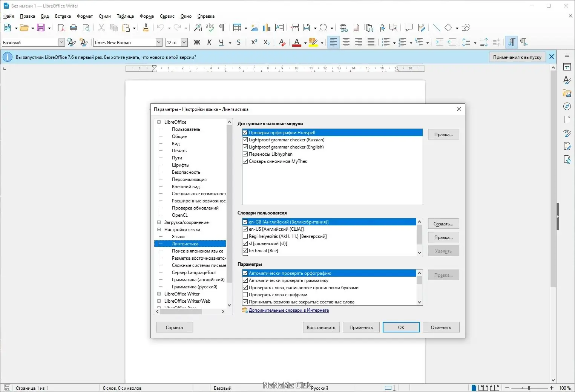Viewport: 575px width, 392px height.
Task: Open the font size dropdown
Action: pos(184,42)
